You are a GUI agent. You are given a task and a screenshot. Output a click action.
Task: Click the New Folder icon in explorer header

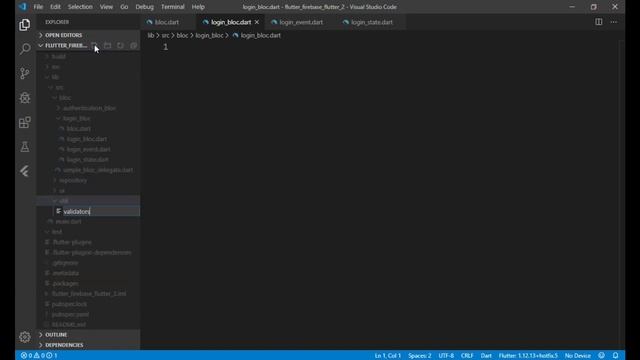tap(107, 45)
